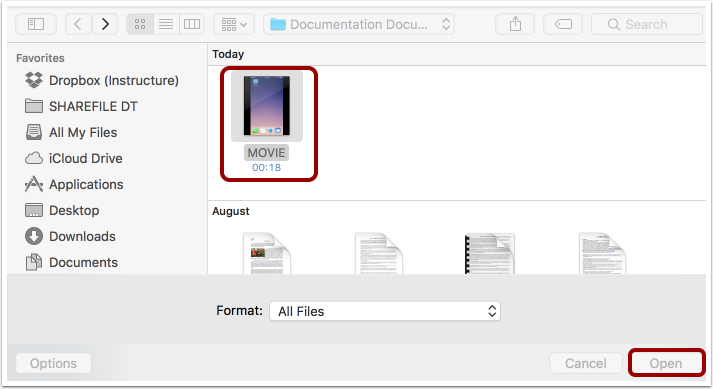Switch to icon grid view
This screenshot has height=389, width=713.
click(140, 24)
